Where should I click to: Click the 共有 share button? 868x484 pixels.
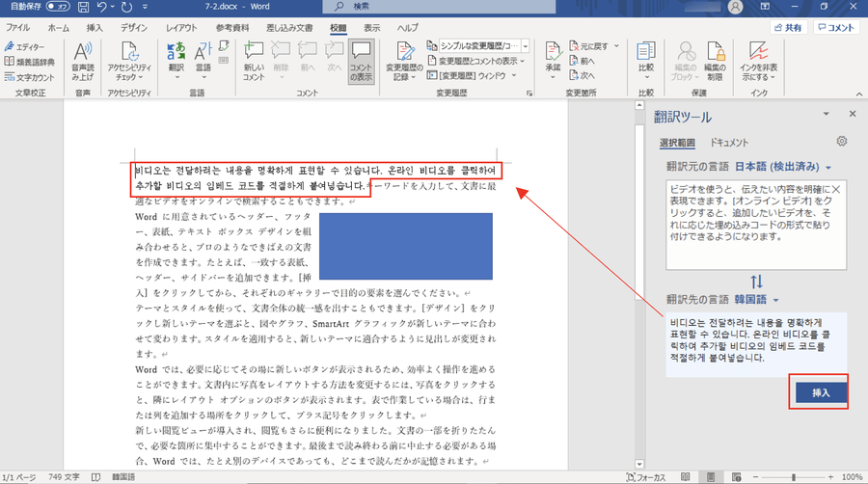pos(788,28)
